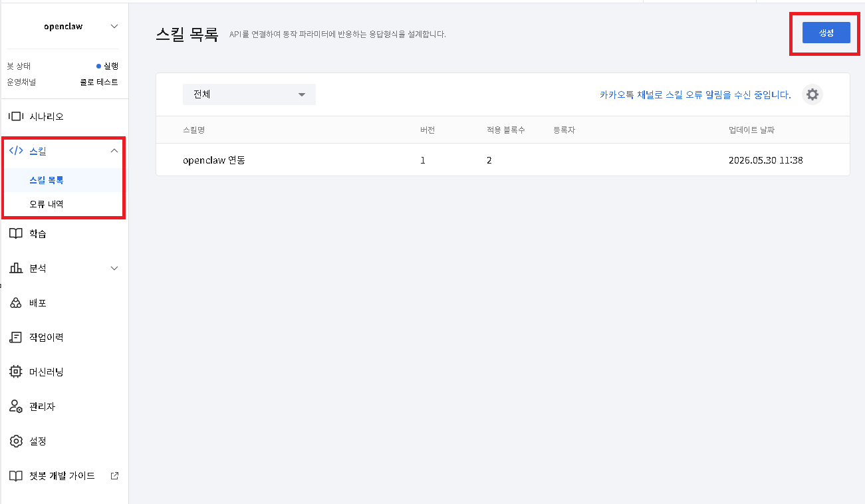Screen dimensions: 865x504
Task: Click the 스킬 code-bracket icon
Action: coord(16,151)
